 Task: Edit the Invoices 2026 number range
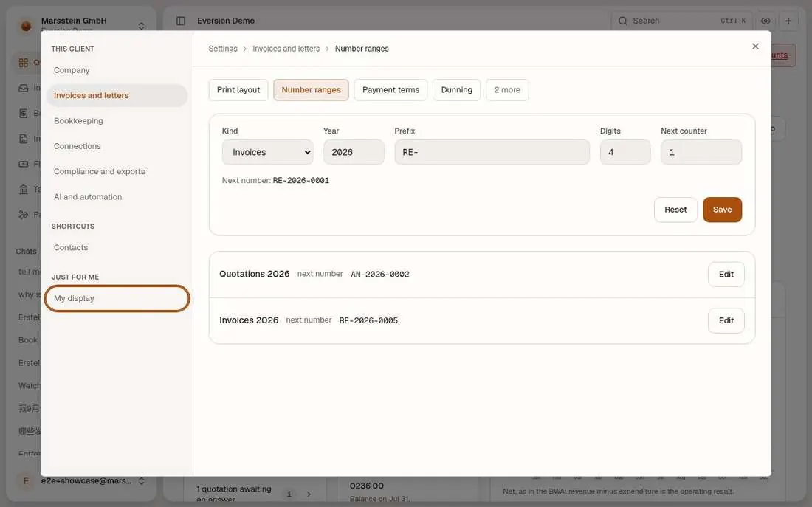click(x=726, y=320)
